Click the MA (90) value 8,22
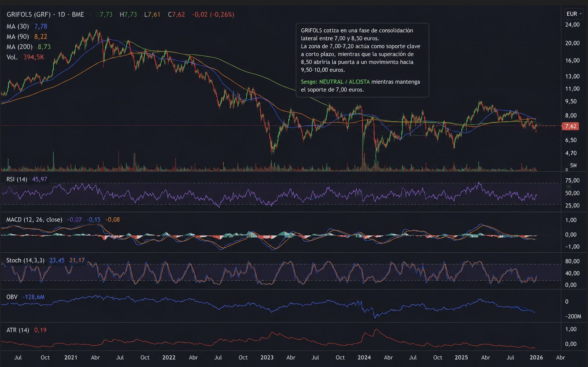 click(41, 37)
